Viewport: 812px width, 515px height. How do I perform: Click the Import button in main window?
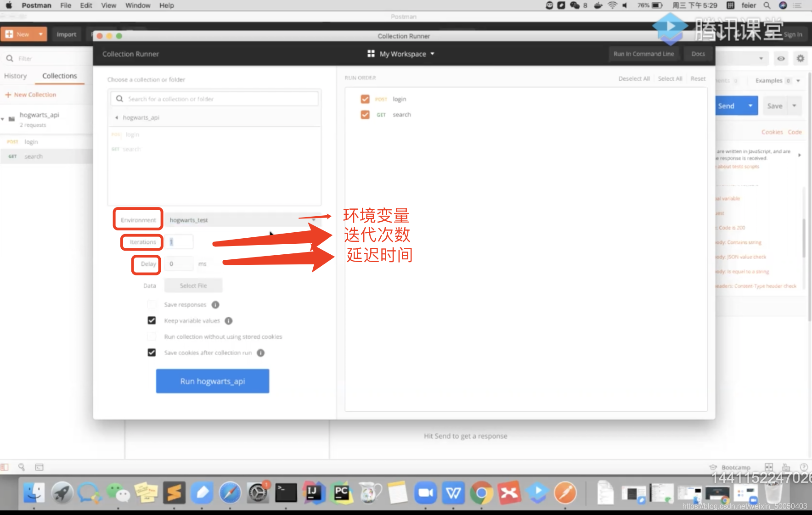(67, 34)
